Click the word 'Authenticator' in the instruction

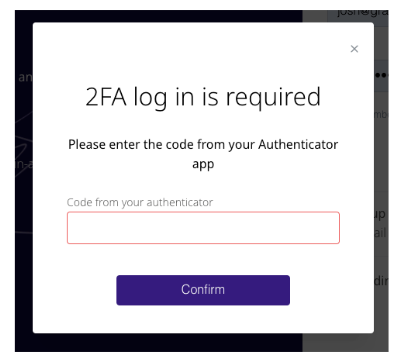pos(298,144)
